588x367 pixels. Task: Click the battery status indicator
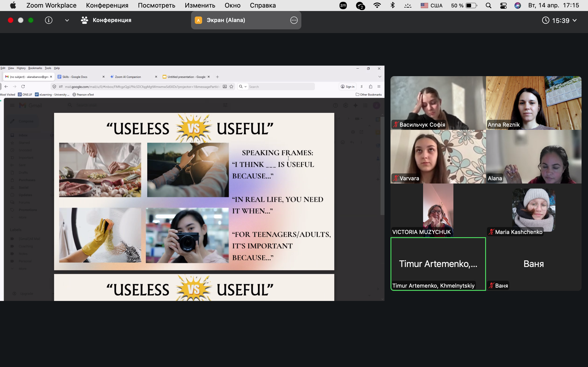click(471, 5)
